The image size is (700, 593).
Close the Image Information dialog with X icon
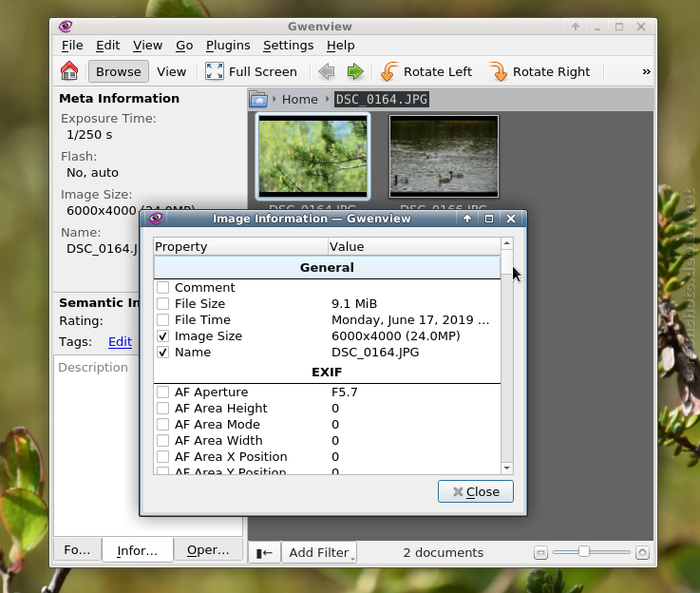[x=511, y=219]
